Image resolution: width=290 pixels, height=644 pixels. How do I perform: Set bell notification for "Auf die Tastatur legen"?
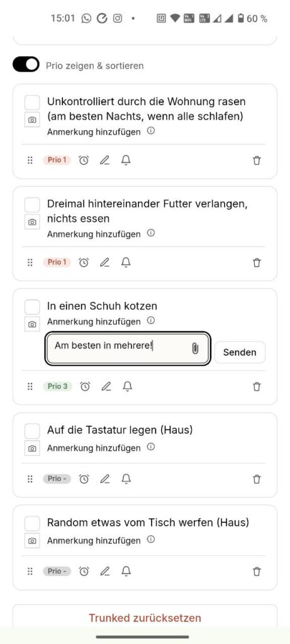(126, 479)
